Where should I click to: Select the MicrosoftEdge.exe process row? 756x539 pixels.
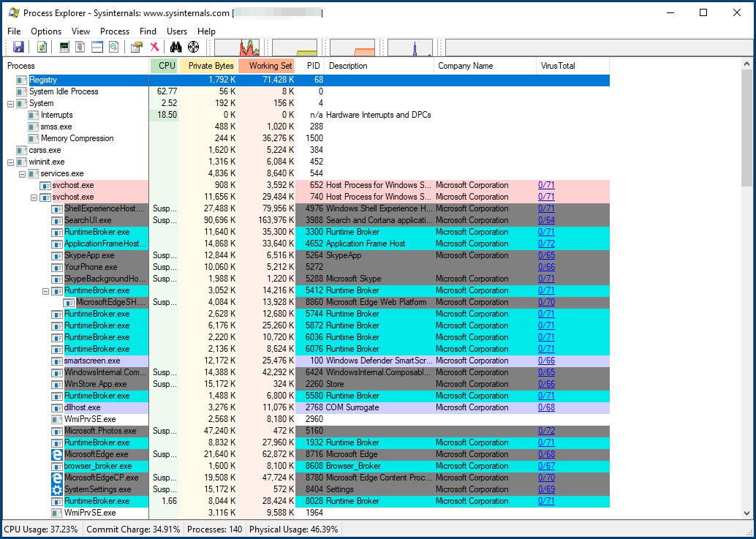click(x=96, y=454)
